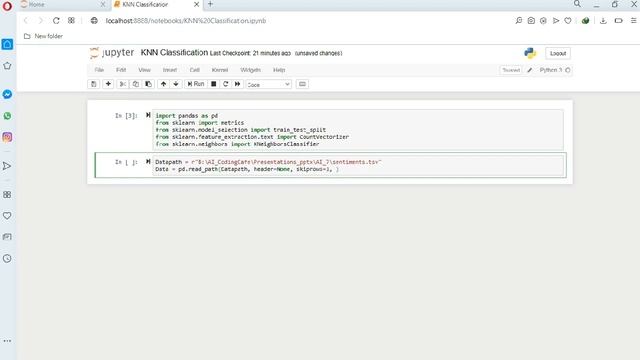Image resolution: width=640 pixels, height=360 pixels.
Task: Click the Logout button
Action: (x=558, y=53)
